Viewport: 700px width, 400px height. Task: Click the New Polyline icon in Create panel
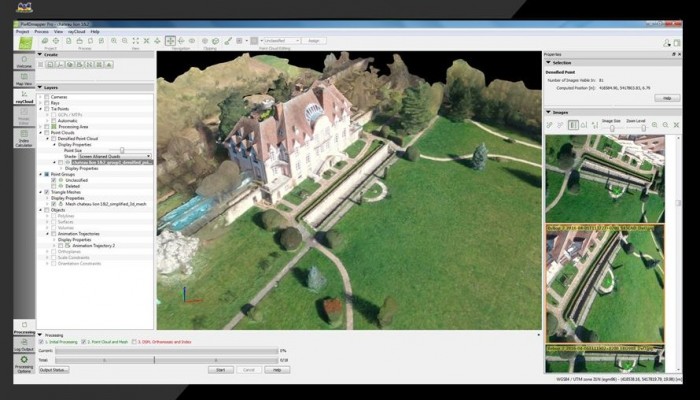[x=60, y=65]
